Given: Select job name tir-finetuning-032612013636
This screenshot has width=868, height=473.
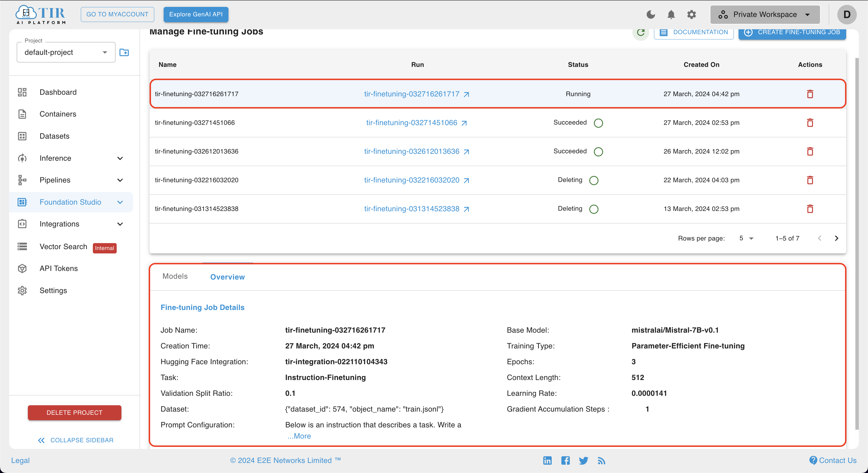Looking at the screenshot, I should click(196, 151).
